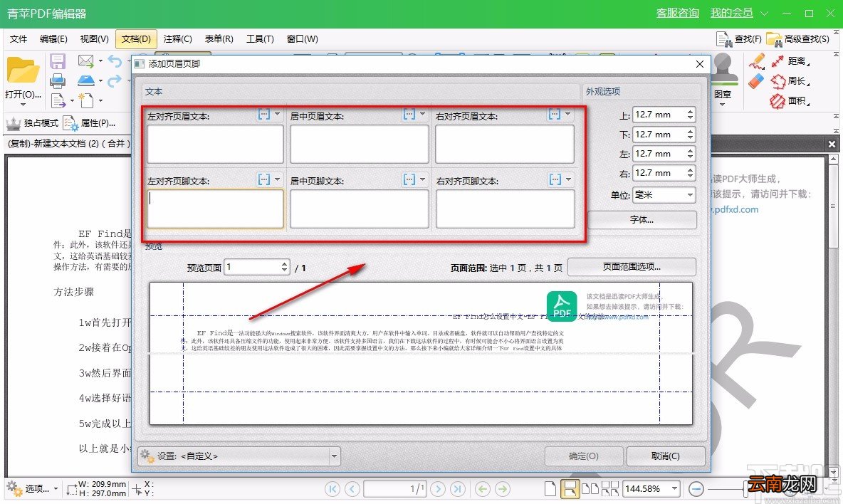
Task: Click the green next view arrow
Action: (x=503, y=488)
